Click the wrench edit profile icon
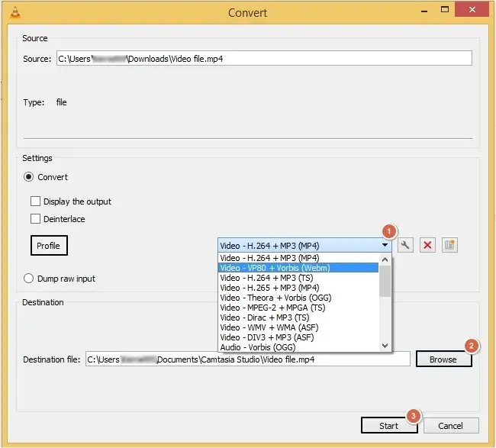 pos(406,245)
